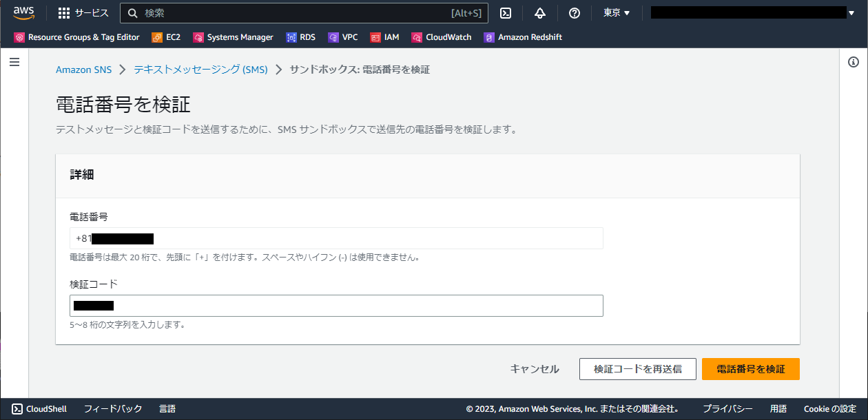Launch CloudShell from the top navigation bar

(507, 12)
